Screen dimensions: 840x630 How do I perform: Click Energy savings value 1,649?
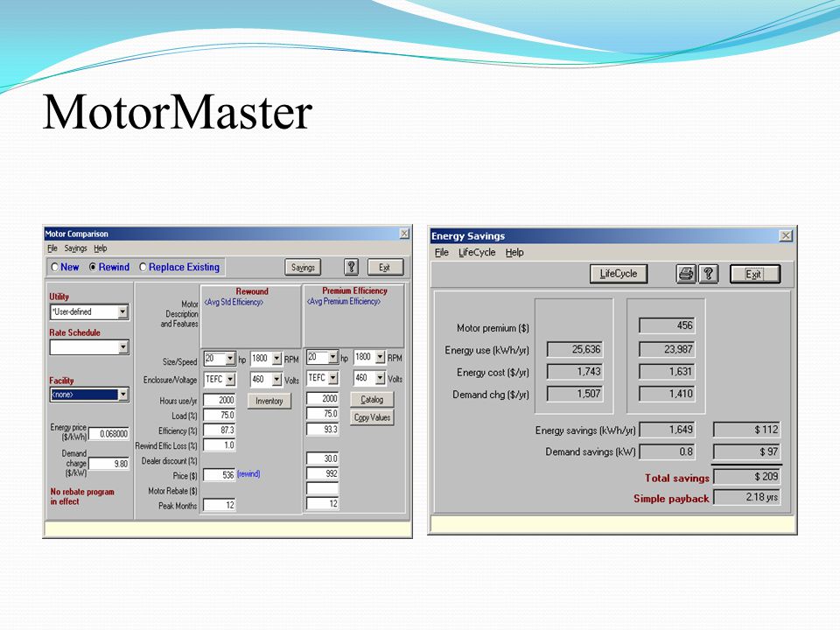click(668, 429)
